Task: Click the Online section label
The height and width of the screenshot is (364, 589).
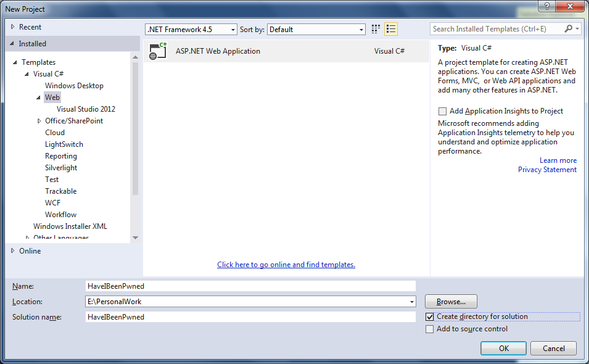Action: tap(30, 251)
